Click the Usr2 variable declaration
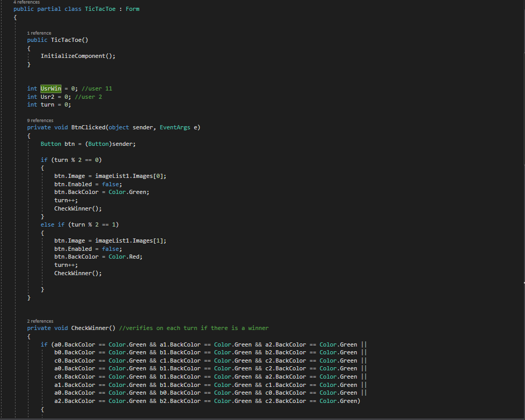The height and width of the screenshot is (420, 525). click(48, 97)
